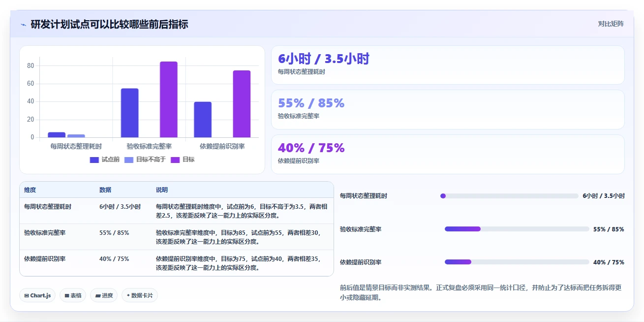Click the 目标 bar for 依赖提前识别率
Screen dimensions: 644x322
click(242, 104)
